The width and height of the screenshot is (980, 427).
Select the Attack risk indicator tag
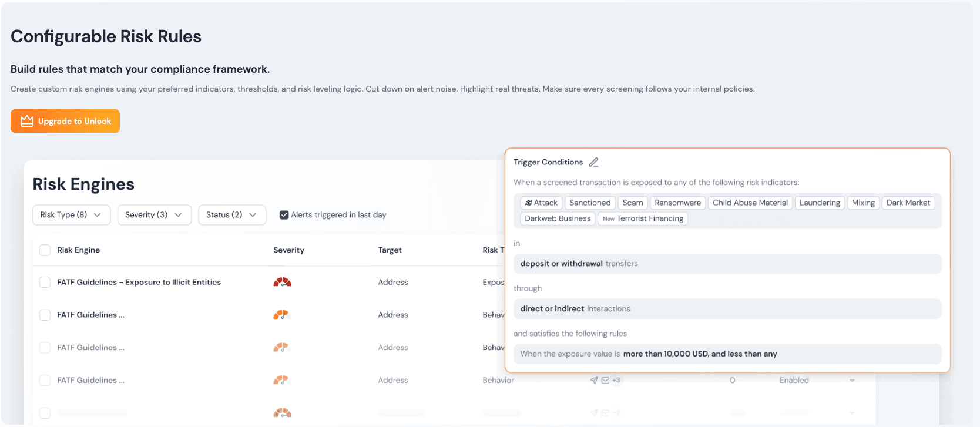pos(541,203)
